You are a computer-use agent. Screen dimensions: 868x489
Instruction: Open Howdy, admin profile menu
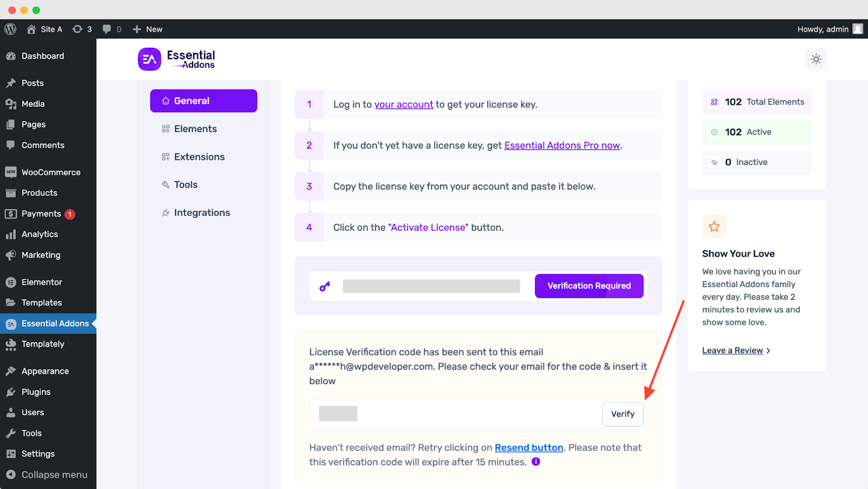(x=829, y=29)
